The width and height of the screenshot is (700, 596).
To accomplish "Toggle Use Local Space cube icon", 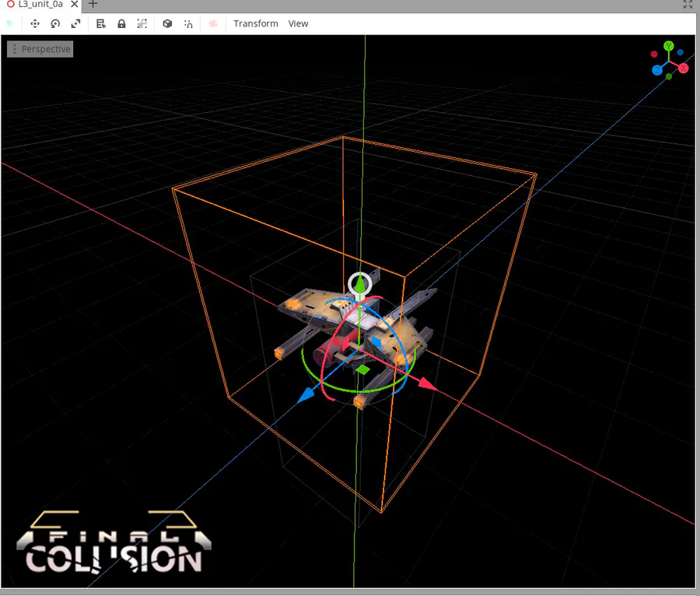I will (x=167, y=23).
